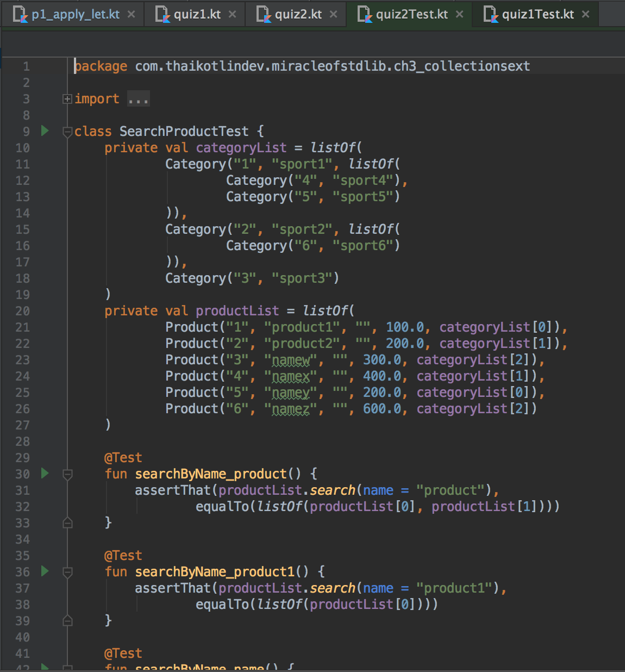Screen dimensions: 625x672
Task: Run the searchByName_product1 test via gutter icon
Action: pyautogui.click(x=45, y=571)
